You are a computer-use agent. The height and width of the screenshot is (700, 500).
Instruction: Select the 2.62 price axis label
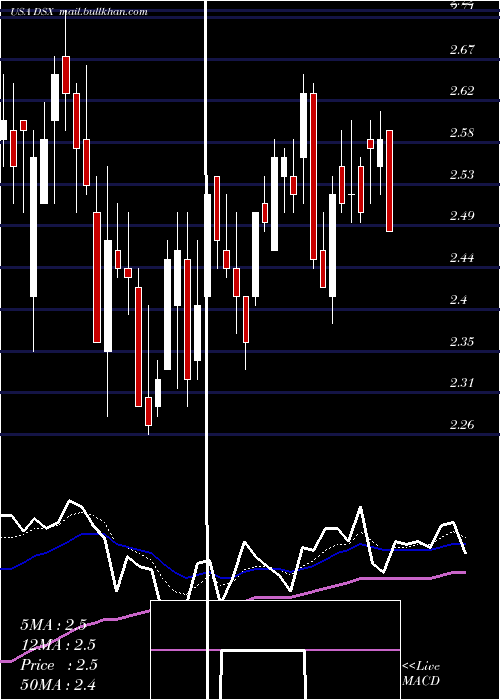[x=462, y=91]
